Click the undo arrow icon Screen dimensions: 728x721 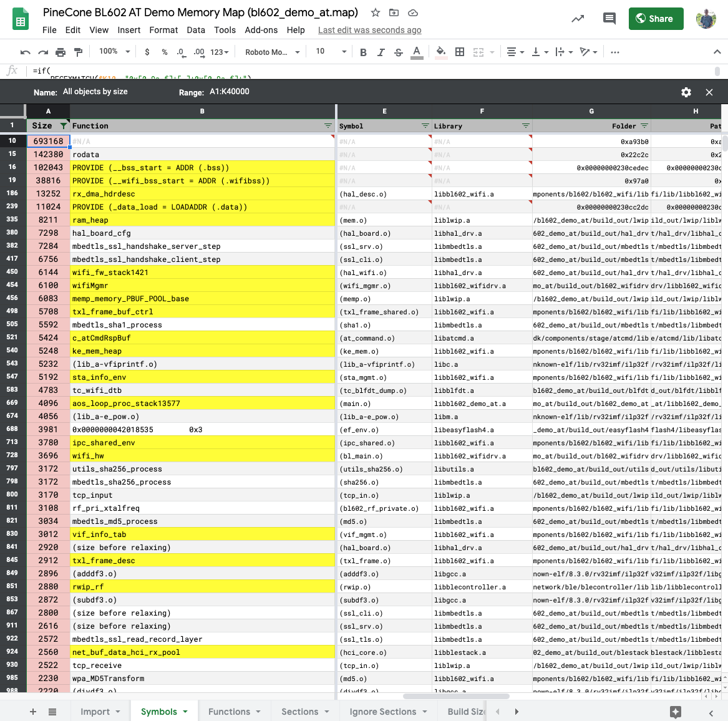[26, 52]
